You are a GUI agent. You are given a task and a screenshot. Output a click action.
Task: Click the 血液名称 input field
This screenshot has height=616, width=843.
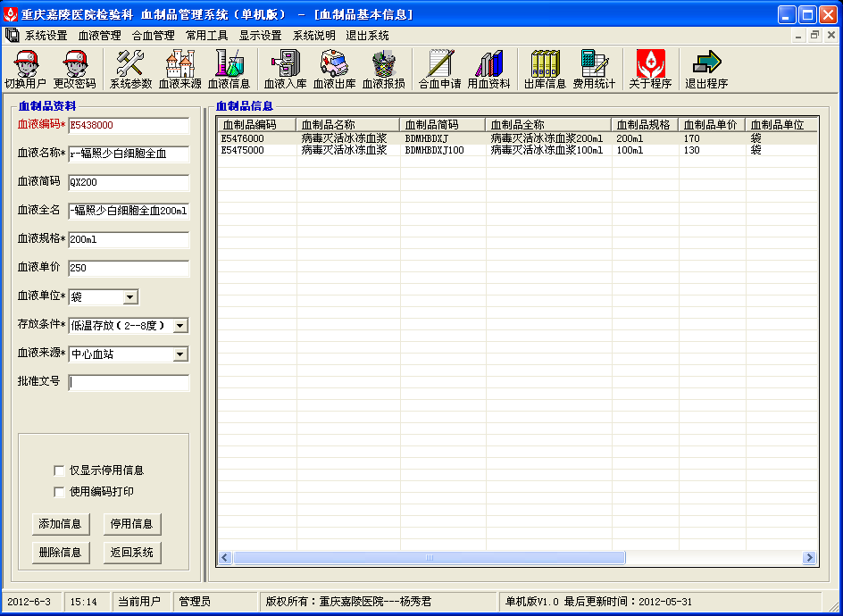pyautogui.click(x=129, y=154)
